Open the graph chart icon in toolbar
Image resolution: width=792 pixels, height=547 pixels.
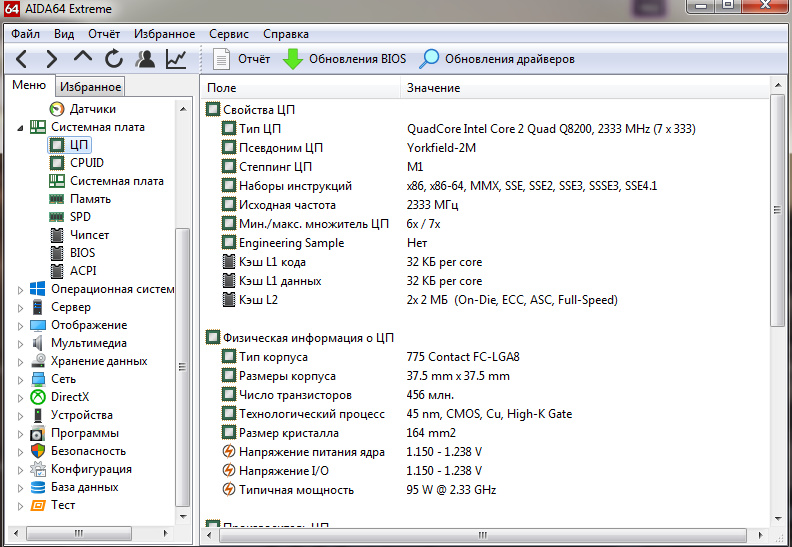[176, 59]
